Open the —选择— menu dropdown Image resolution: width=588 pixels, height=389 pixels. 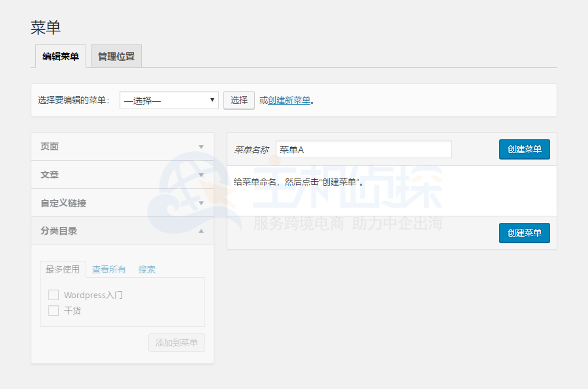(x=169, y=100)
